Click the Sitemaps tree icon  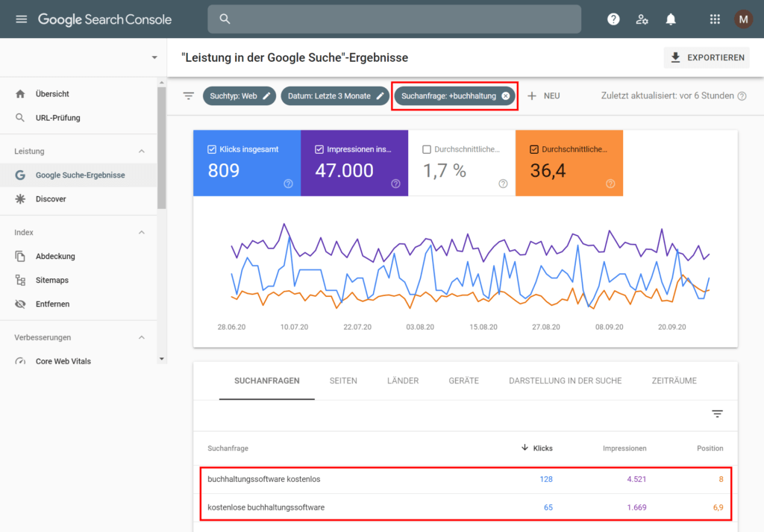[x=20, y=280]
